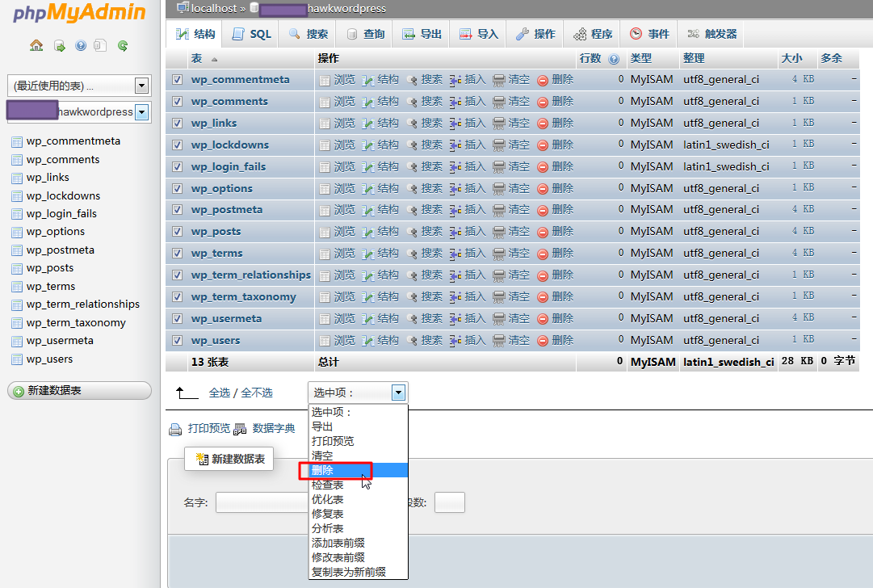Open the 导出 tab
The height and width of the screenshot is (588, 873).
click(x=422, y=34)
